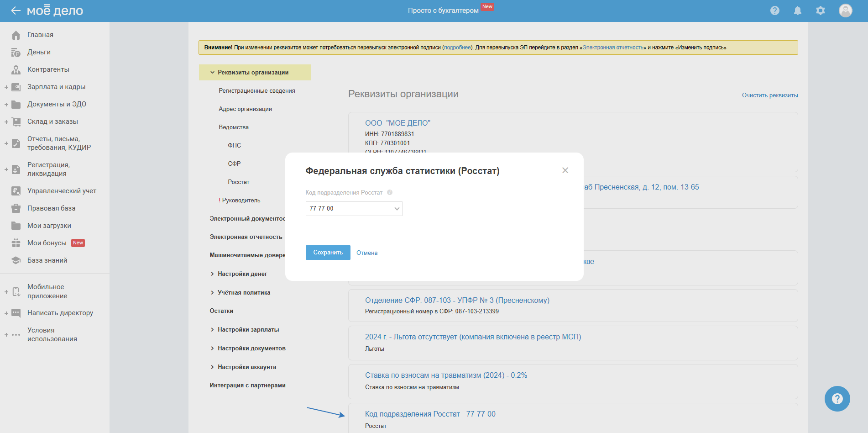Open Интеграция с партнерами settings item

point(247,385)
